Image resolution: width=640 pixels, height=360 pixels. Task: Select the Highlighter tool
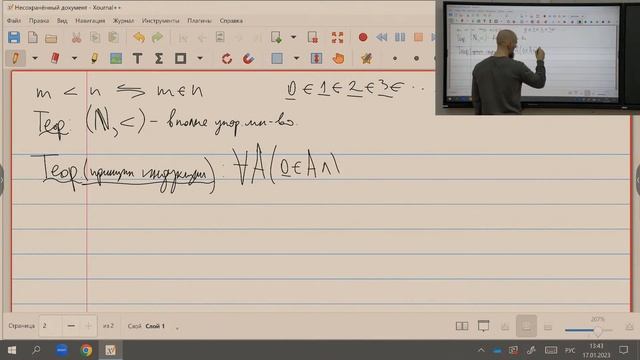click(x=94, y=58)
